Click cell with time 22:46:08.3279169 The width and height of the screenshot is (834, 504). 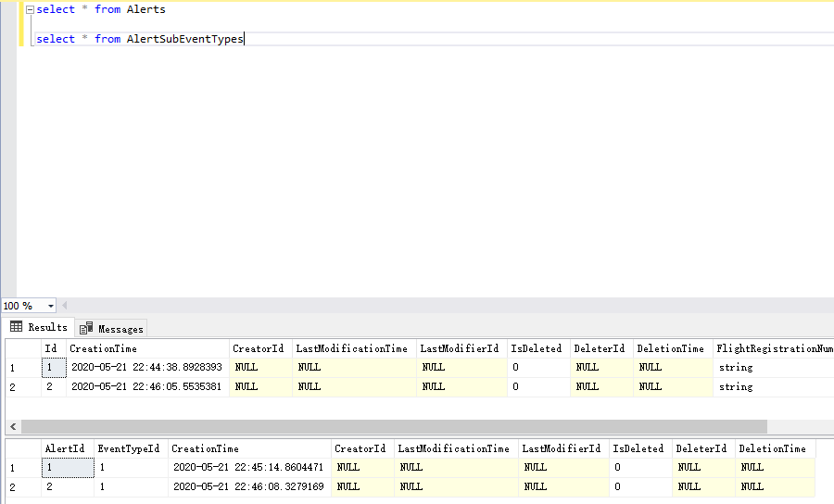pyautogui.click(x=248, y=486)
